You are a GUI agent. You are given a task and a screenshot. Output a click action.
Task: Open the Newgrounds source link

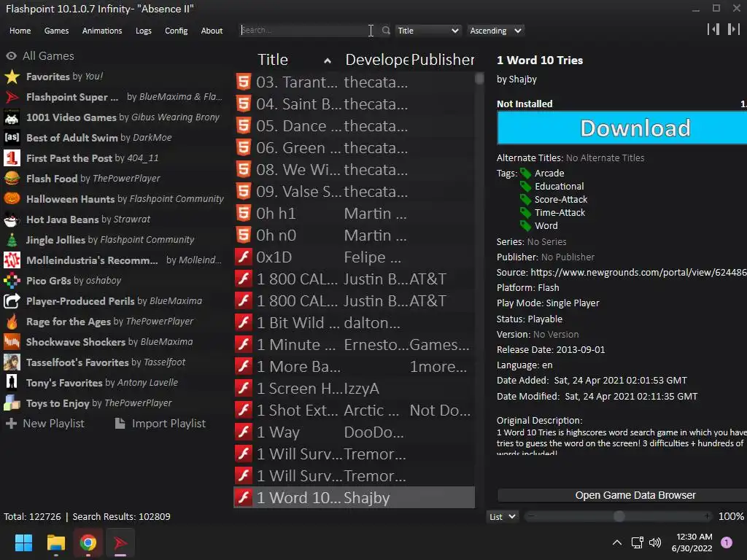(638, 273)
